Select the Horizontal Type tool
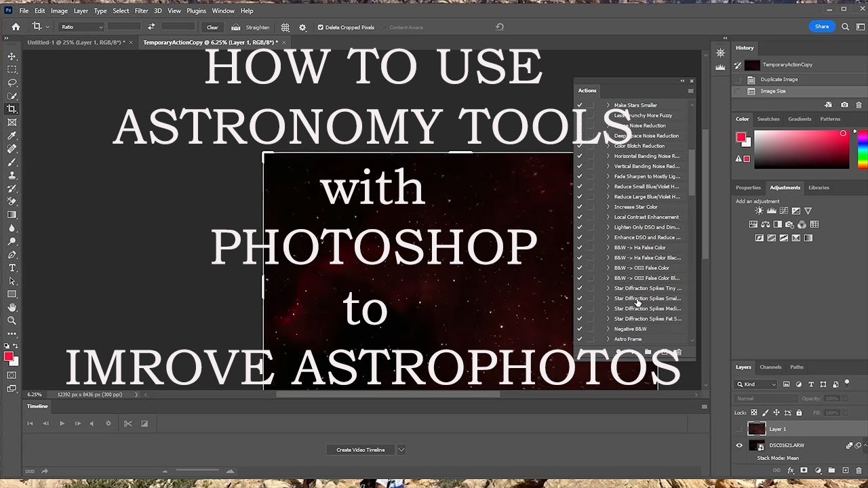The width and height of the screenshot is (868, 488). (x=12, y=268)
